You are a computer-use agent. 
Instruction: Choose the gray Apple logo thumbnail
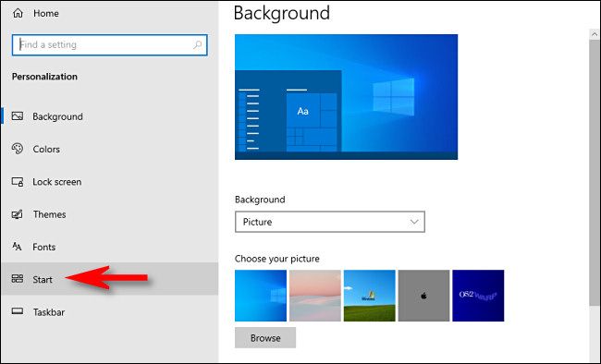click(x=423, y=296)
